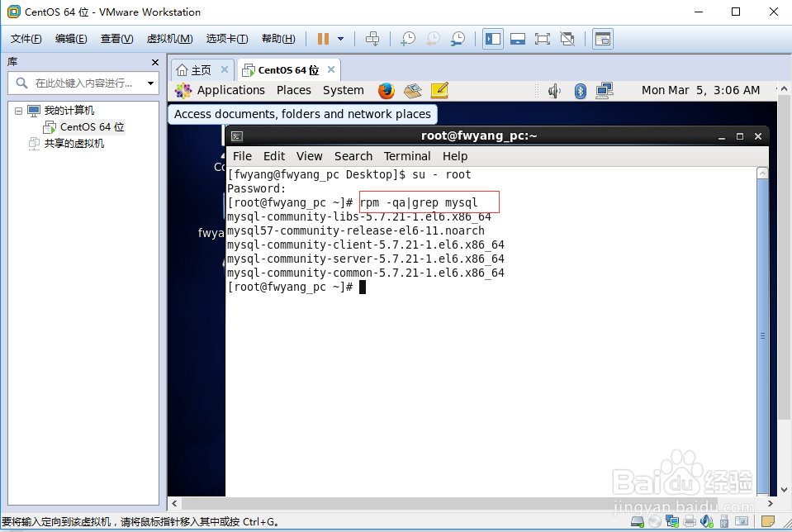The image size is (792, 532).
Task: Click the USB controller status icon
Action: pos(723,521)
